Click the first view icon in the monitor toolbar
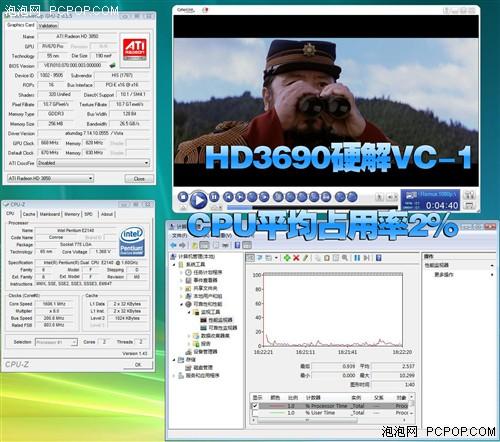The height and width of the screenshot is (442, 500). point(250,258)
